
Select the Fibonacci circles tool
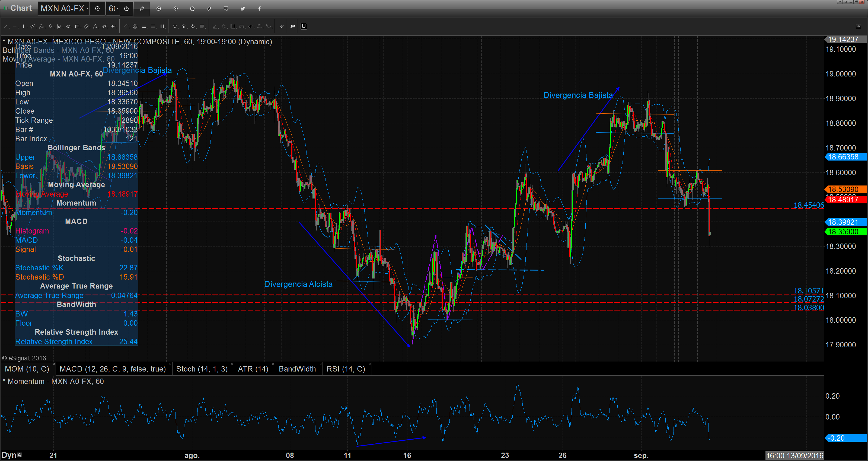coord(135,26)
